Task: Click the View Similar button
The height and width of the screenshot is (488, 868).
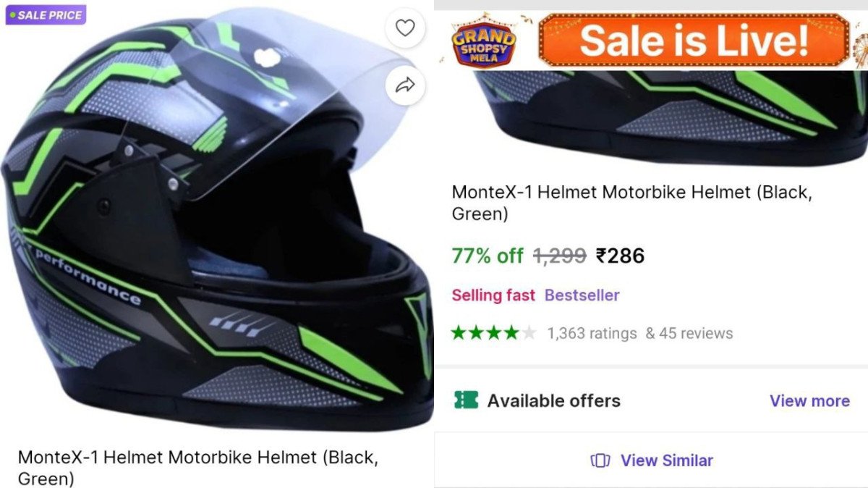Action: (666, 460)
